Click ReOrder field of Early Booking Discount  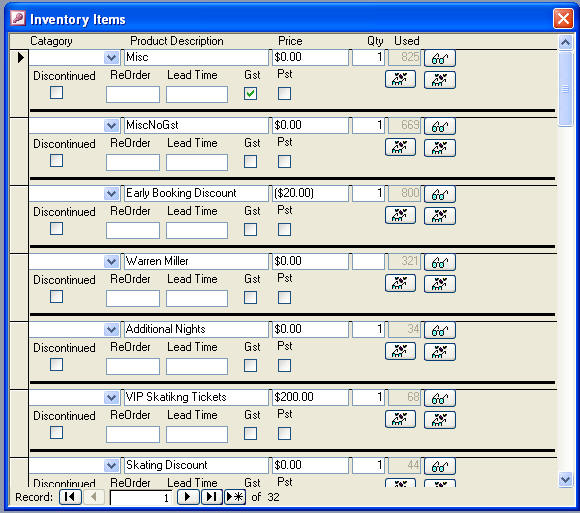click(133, 230)
